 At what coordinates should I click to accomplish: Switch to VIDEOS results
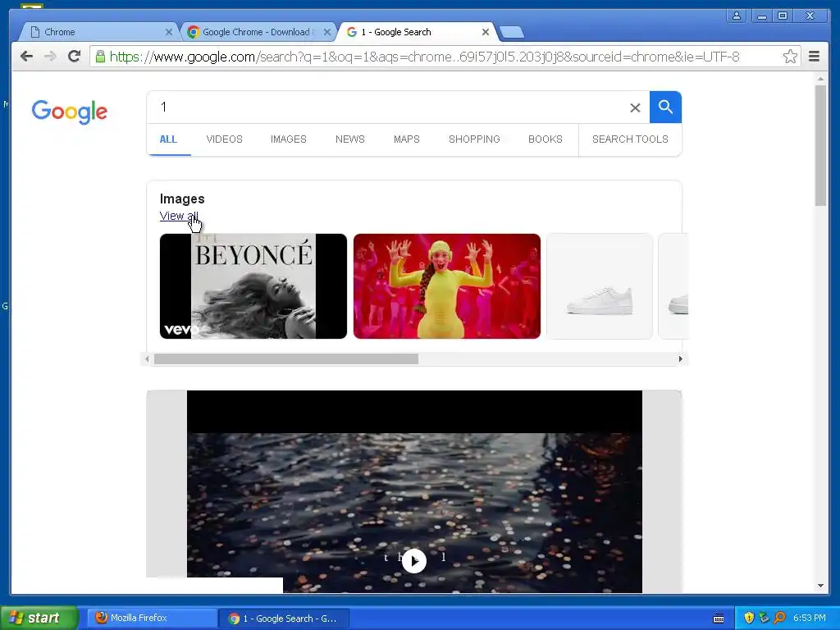225,139
